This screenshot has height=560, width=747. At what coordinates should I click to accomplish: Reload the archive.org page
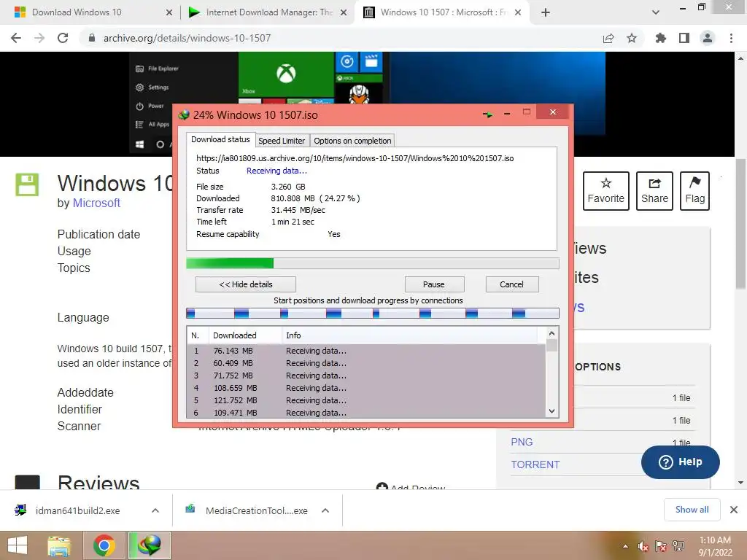click(x=63, y=38)
